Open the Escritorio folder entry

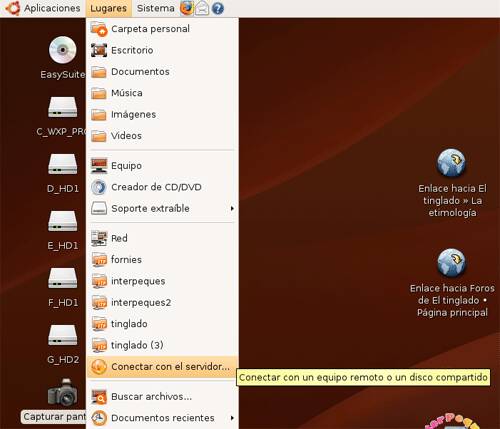click(162, 50)
